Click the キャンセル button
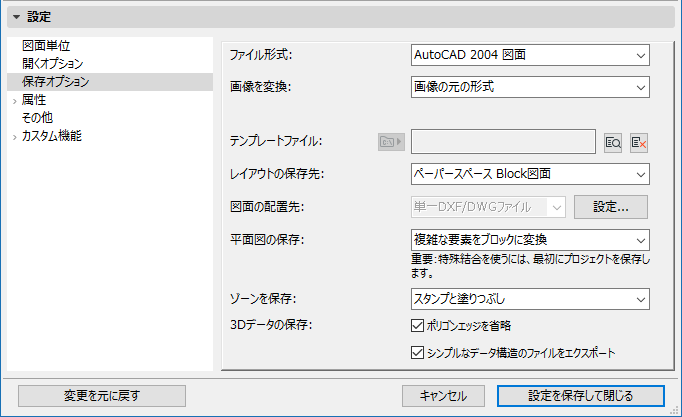The width and height of the screenshot is (682, 417). pyautogui.click(x=443, y=396)
